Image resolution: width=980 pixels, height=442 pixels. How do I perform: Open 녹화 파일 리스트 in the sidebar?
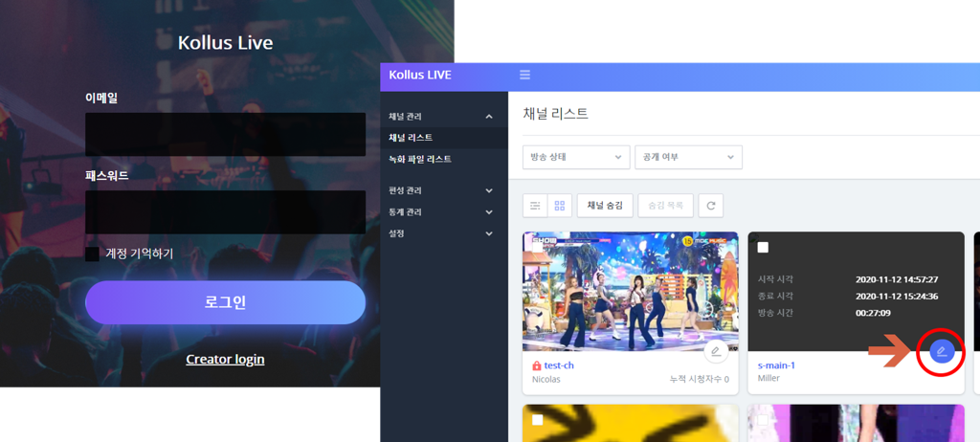click(x=420, y=159)
